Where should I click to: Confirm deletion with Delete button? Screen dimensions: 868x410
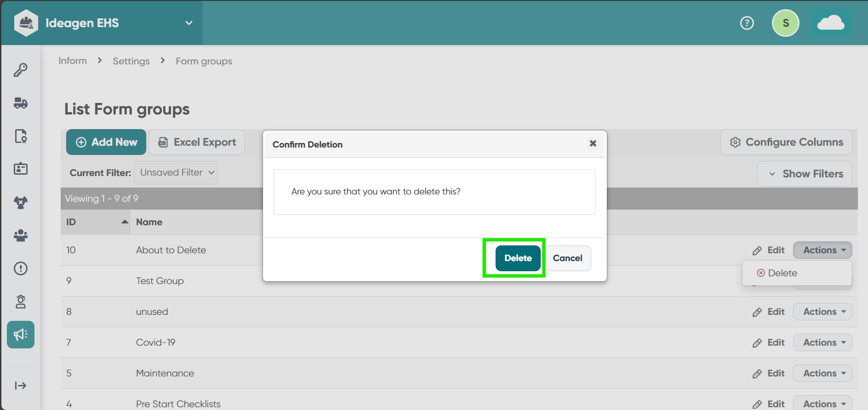pyautogui.click(x=518, y=258)
